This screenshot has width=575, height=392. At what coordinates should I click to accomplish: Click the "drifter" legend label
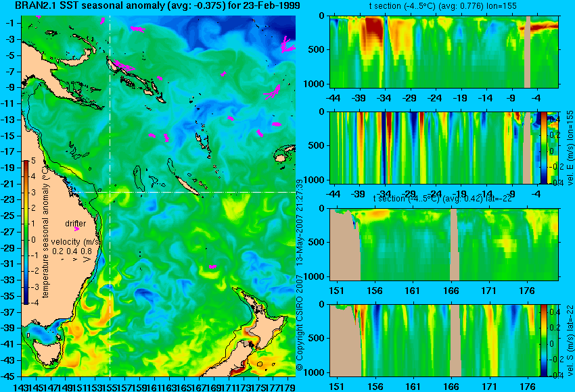[76, 223]
